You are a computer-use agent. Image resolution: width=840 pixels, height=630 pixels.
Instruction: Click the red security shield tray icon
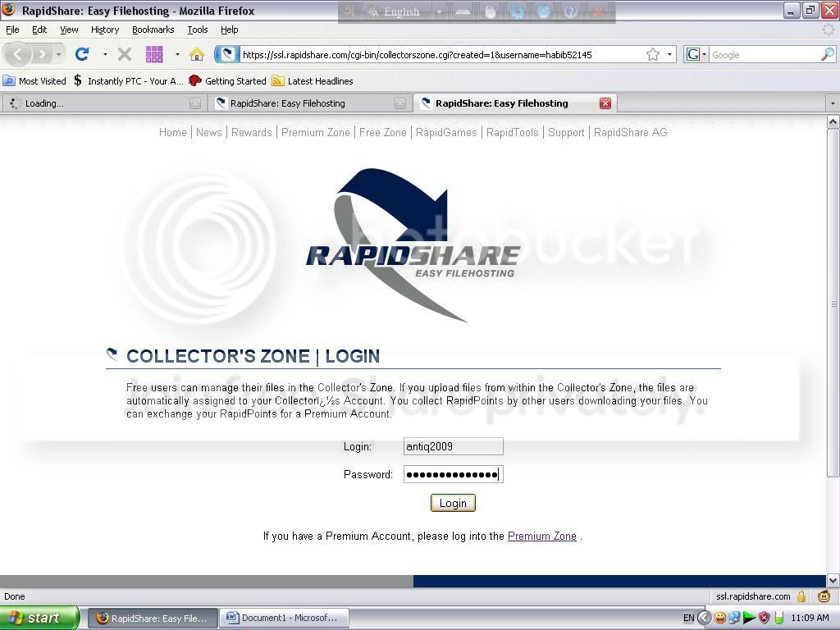pos(764,618)
